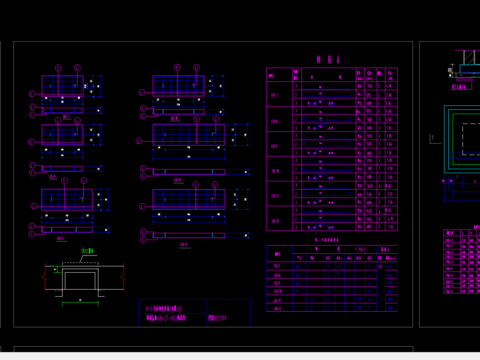Select the top-right slab plan in the left sheet
The height and width of the screenshot is (360, 480).
178,86
